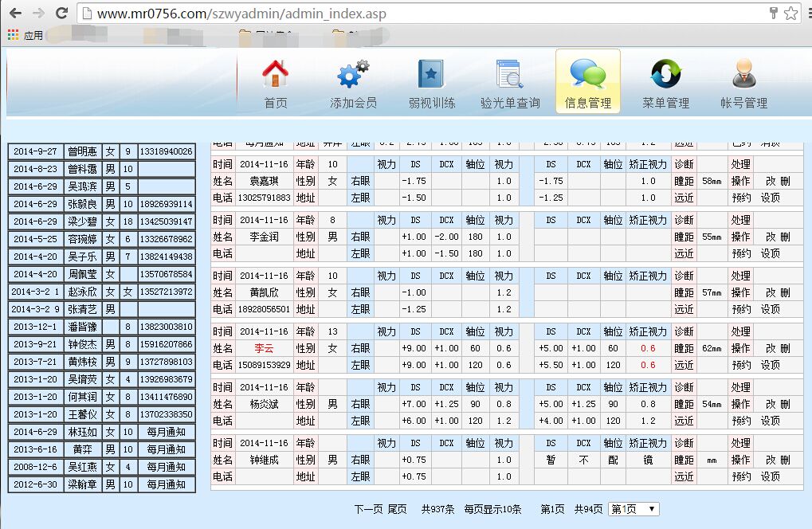Select 黄炜枝 in the left list
812x529 pixels.
click(82, 362)
